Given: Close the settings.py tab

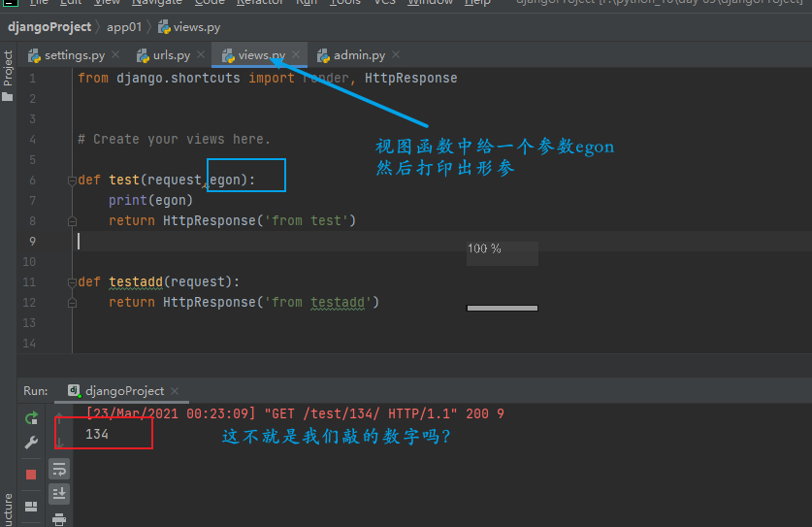Looking at the screenshot, I should tap(115, 54).
